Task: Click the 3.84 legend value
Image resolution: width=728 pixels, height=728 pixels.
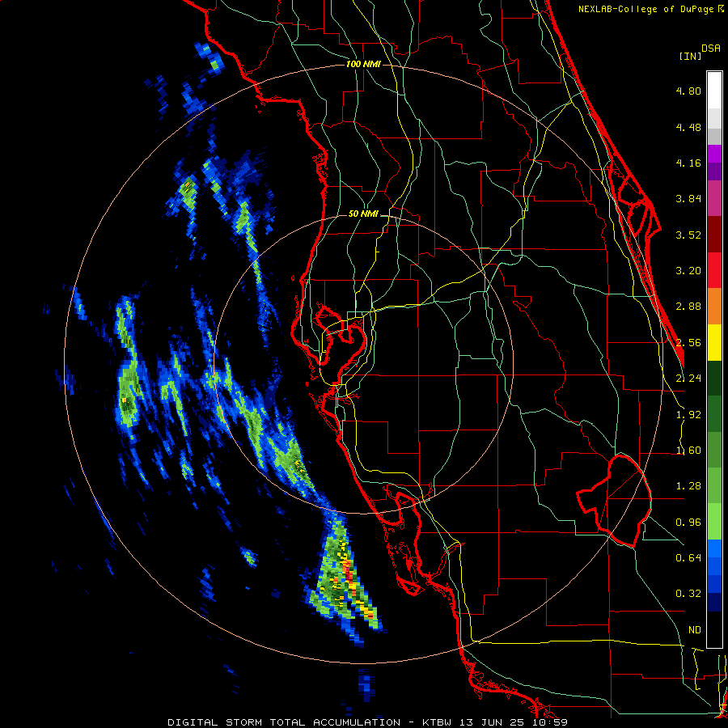Action: click(x=688, y=199)
